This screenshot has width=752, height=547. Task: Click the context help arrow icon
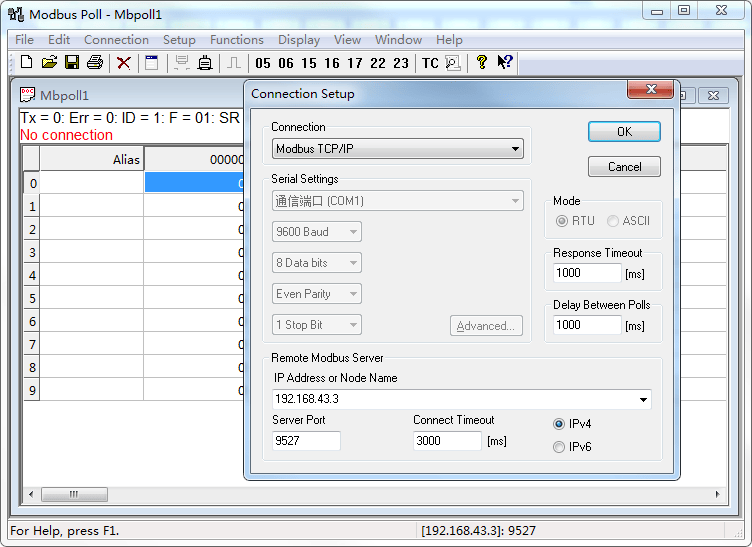coord(505,62)
